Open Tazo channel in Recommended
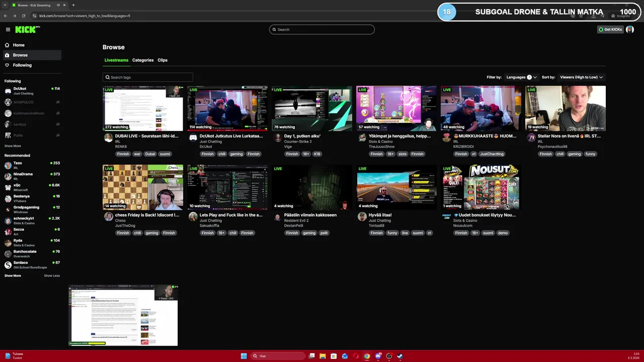Image resolution: width=644 pixels, height=362 pixels. (32, 165)
